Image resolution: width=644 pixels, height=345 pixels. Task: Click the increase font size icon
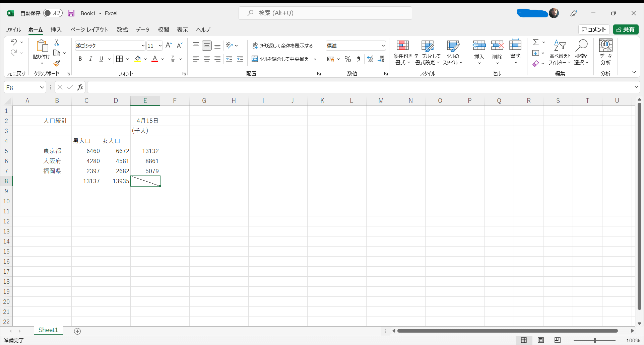coord(169,46)
